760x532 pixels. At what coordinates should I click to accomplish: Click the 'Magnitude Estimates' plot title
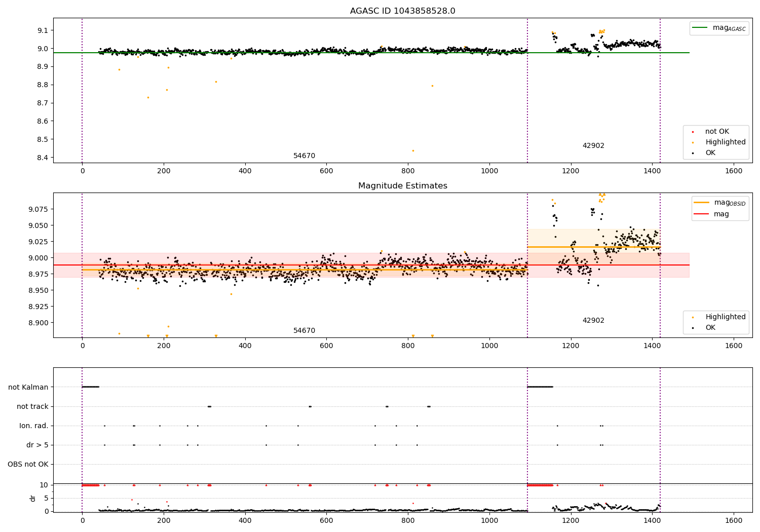pos(402,186)
